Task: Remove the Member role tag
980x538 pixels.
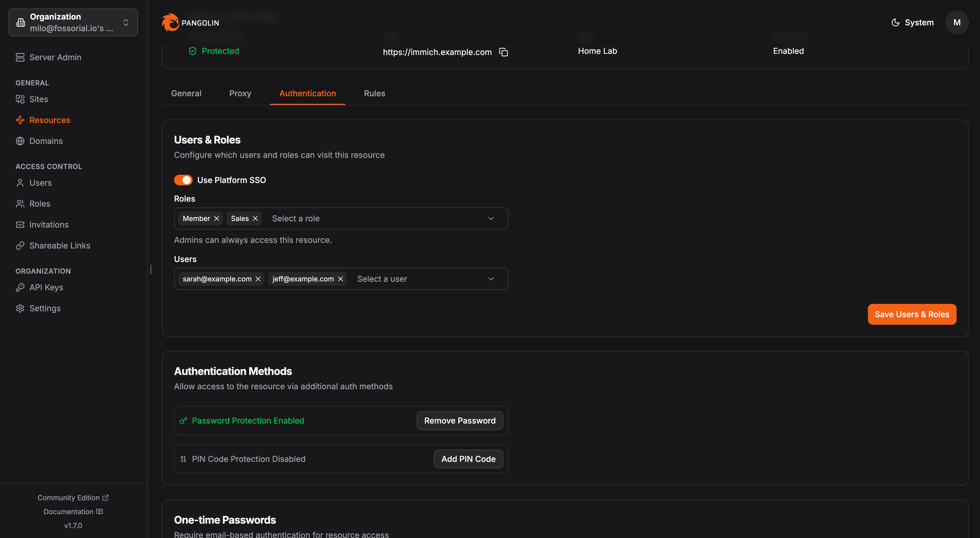Action: coord(216,218)
